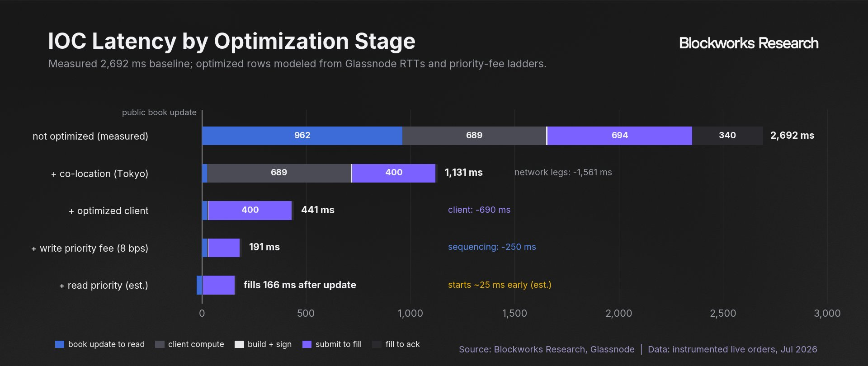Click the purple 400 segment in co-location row
This screenshot has height=366, width=868.
tap(394, 173)
